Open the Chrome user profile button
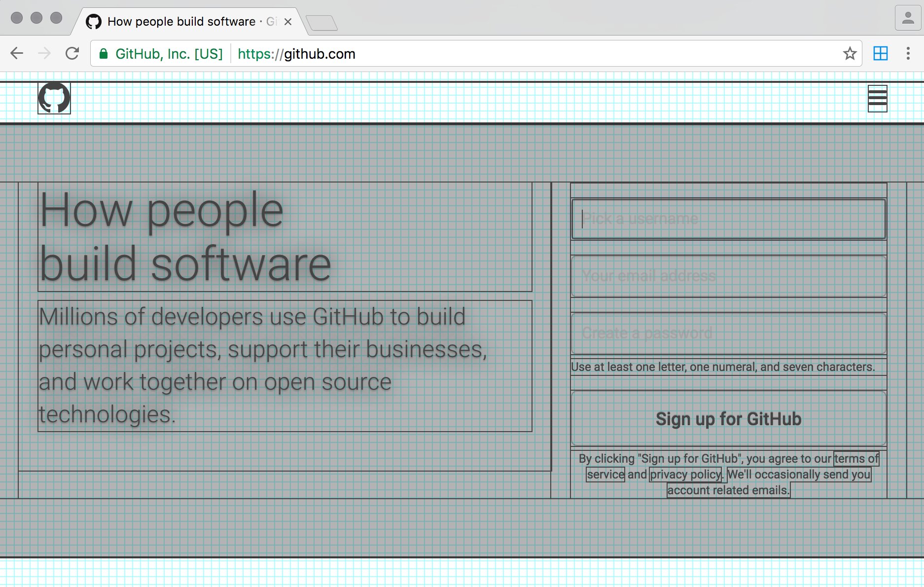Image resolution: width=924 pixels, height=587 pixels. [908, 18]
